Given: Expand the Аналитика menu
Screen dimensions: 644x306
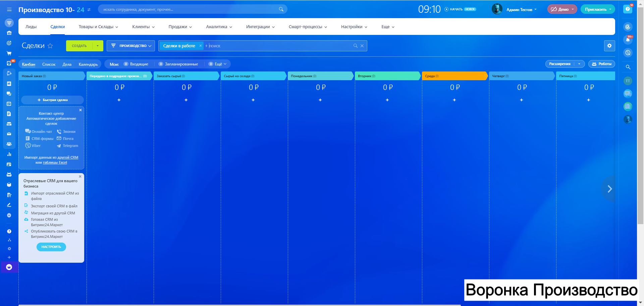Looking at the screenshot, I should coord(219,27).
